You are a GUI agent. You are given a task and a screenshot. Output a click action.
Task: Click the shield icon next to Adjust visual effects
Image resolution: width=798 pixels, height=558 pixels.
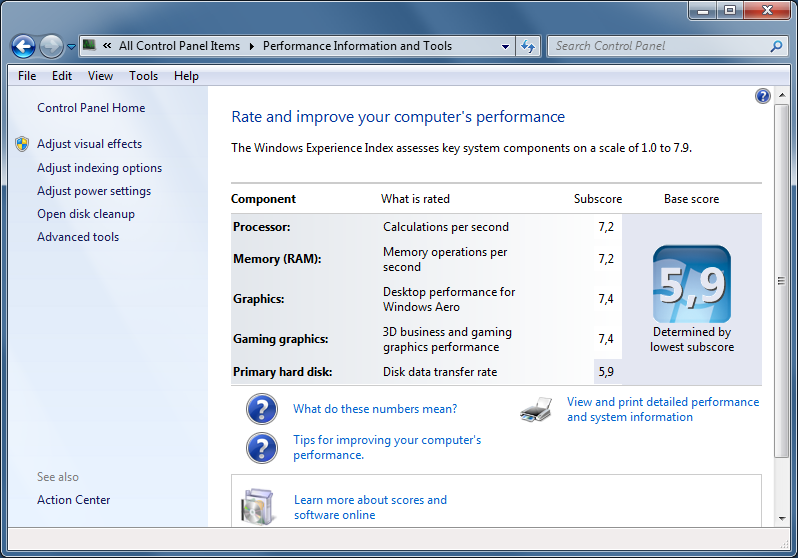click(22, 144)
